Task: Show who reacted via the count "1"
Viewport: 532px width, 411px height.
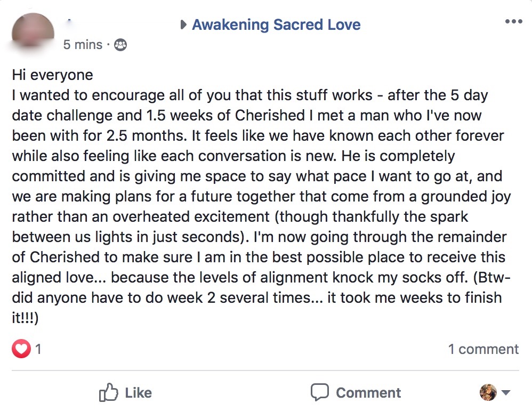Action: coord(38,349)
